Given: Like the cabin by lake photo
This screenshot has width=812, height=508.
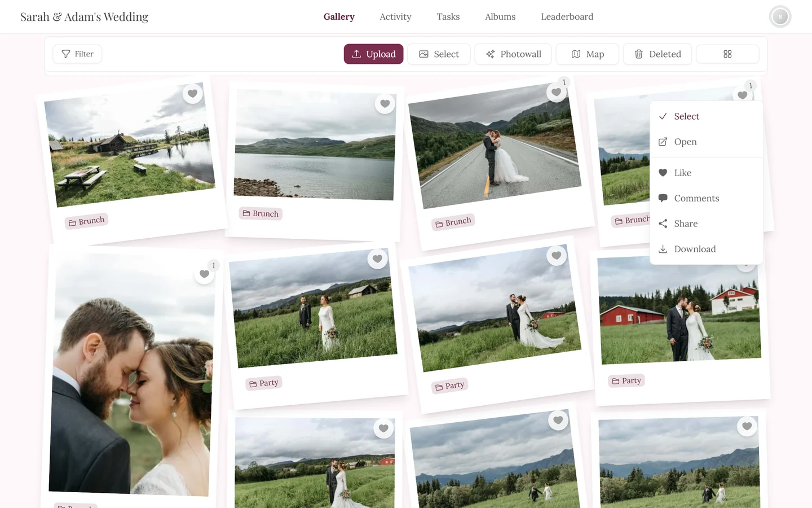Looking at the screenshot, I should [192, 93].
